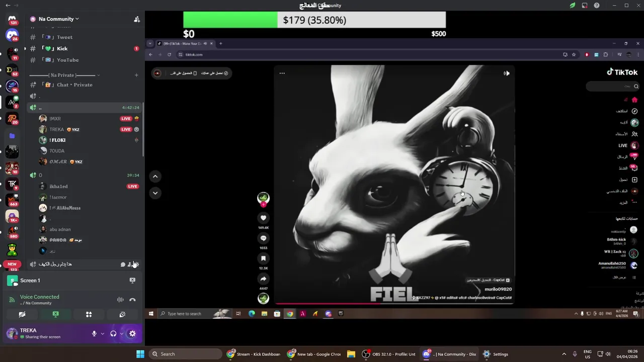Go to next TikTok video arrow
The height and width of the screenshot is (362, 644).
click(155, 193)
